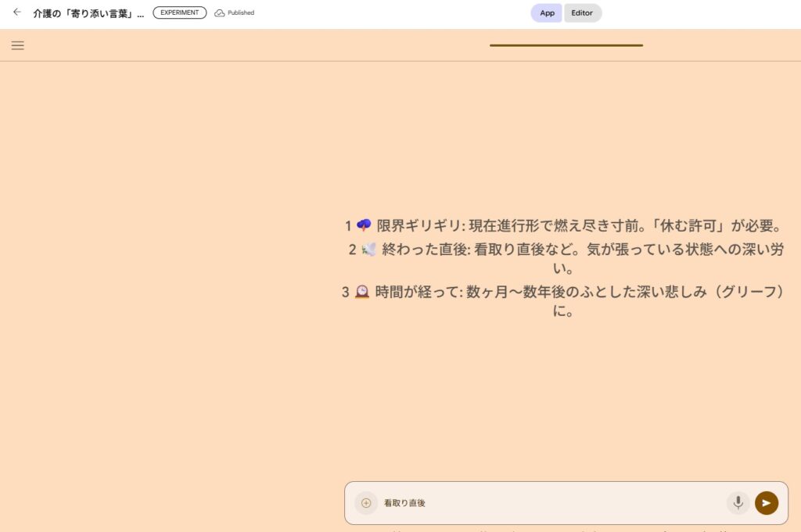
Task: Click the text input containing 看取り直後
Action: (548, 503)
